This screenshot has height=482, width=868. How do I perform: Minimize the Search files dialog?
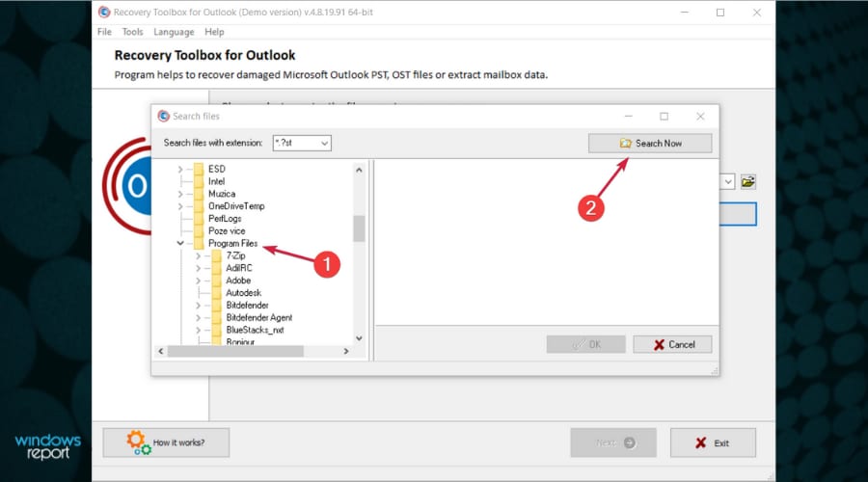[628, 117]
